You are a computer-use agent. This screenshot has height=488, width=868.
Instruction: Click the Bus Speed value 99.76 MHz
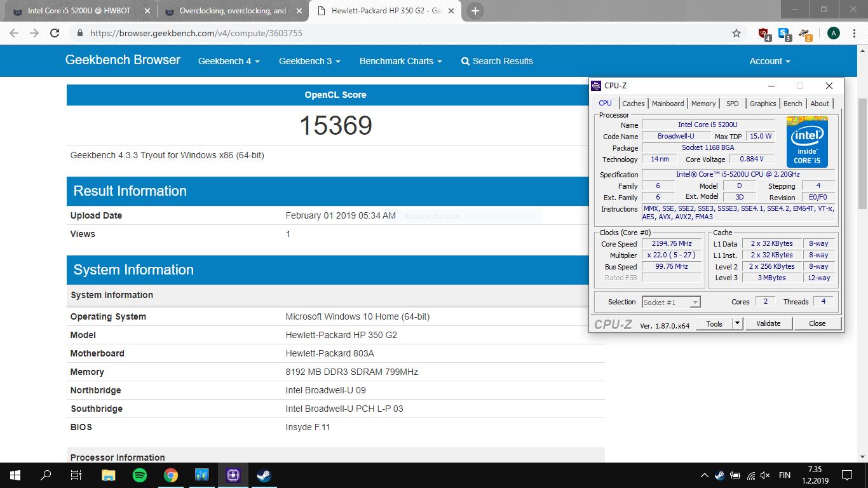click(x=671, y=266)
